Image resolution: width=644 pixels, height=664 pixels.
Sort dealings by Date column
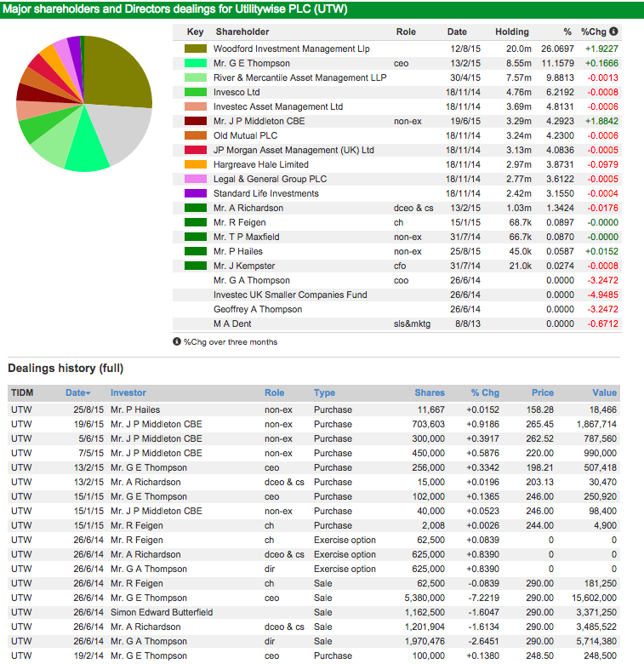click(76, 392)
